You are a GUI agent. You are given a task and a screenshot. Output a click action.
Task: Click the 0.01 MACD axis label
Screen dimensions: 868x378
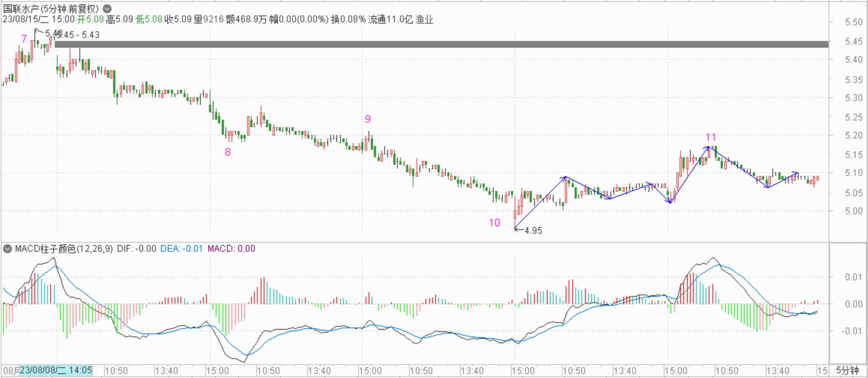pyautogui.click(x=854, y=276)
